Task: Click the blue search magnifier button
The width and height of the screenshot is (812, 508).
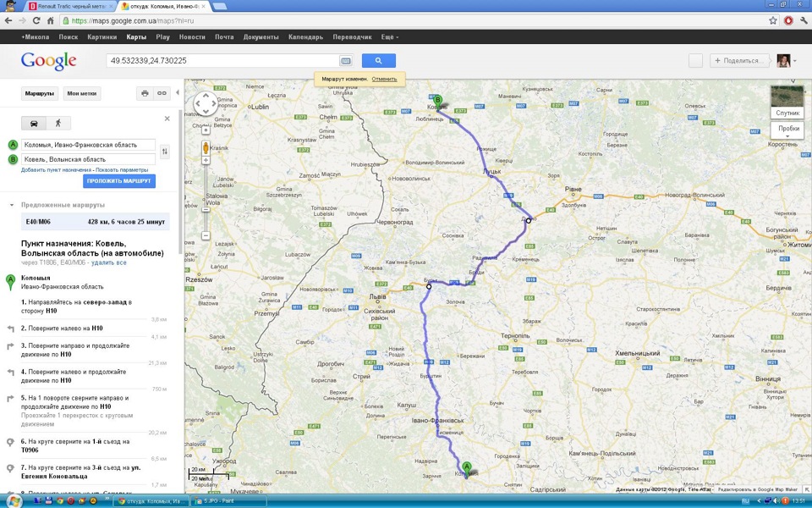Action: coord(379,61)
